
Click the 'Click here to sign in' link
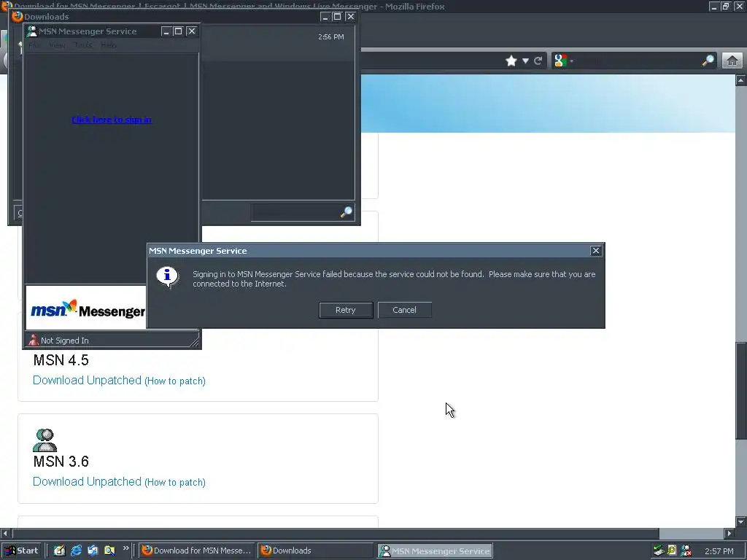(112, 120)
